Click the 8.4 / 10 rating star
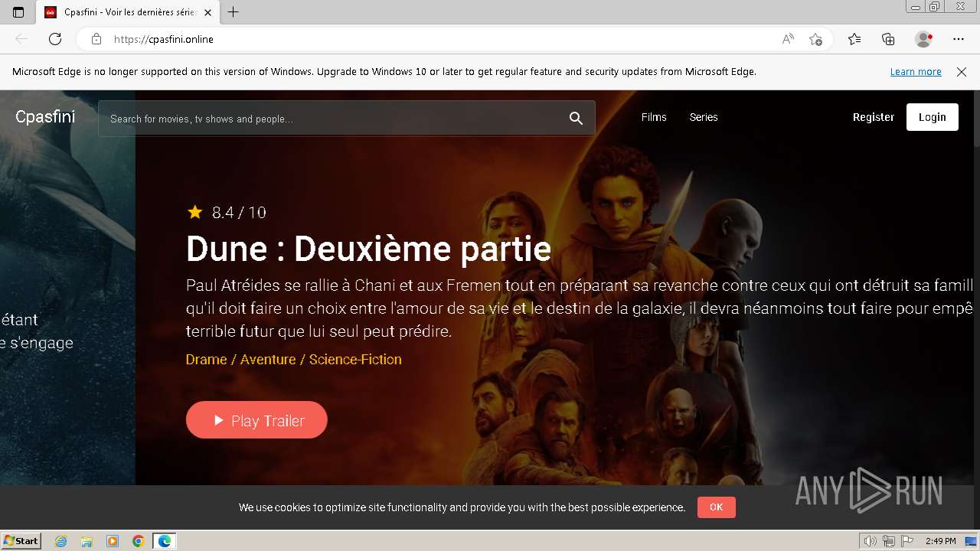 pyautogui.click(x=194, y=212)
